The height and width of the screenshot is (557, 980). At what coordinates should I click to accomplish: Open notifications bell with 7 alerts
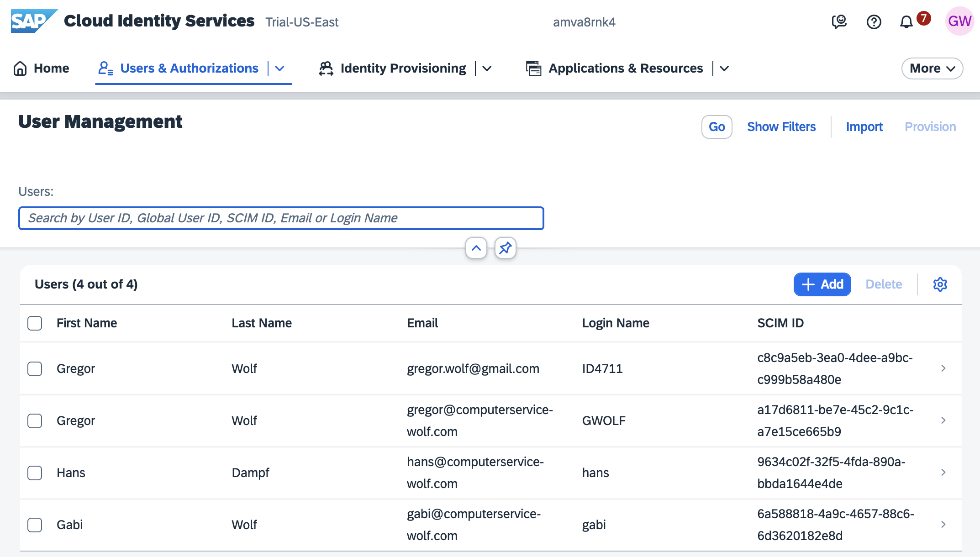pyautogui.click(x=906, y=21)
